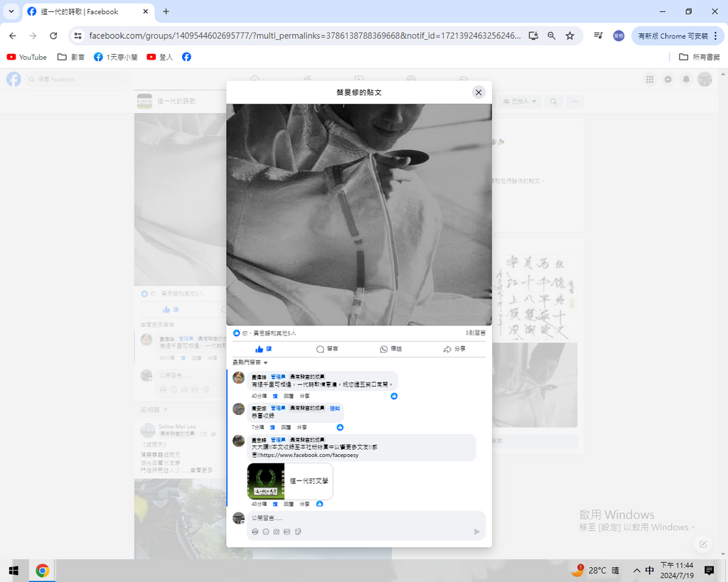
Task: Insert an emoji using the smiley icon
Action: [x=266, y=532]
